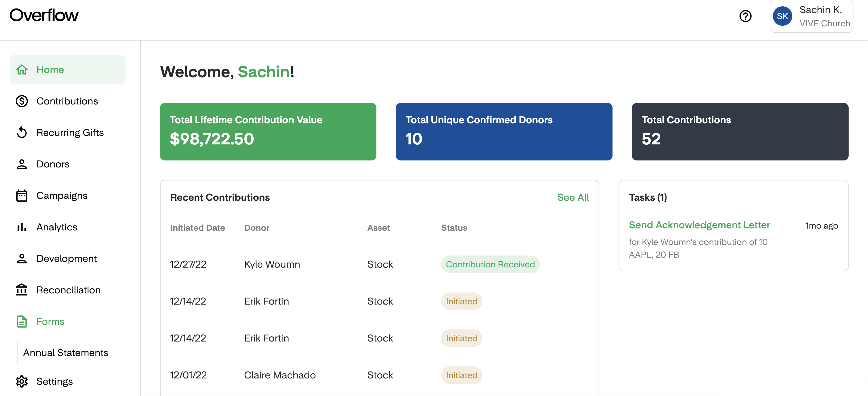
Task: Click the Overflow logo
Action: coord(44,15)
